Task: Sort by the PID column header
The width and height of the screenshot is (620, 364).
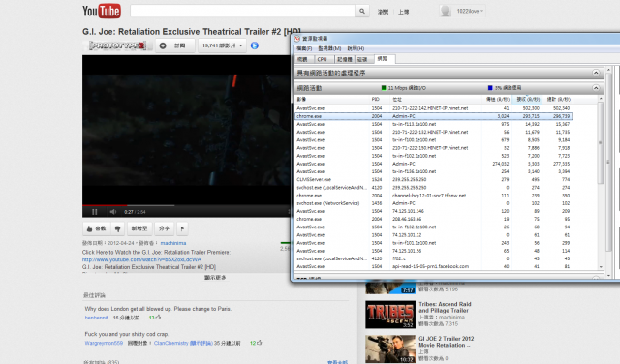Action: (380, 99)
